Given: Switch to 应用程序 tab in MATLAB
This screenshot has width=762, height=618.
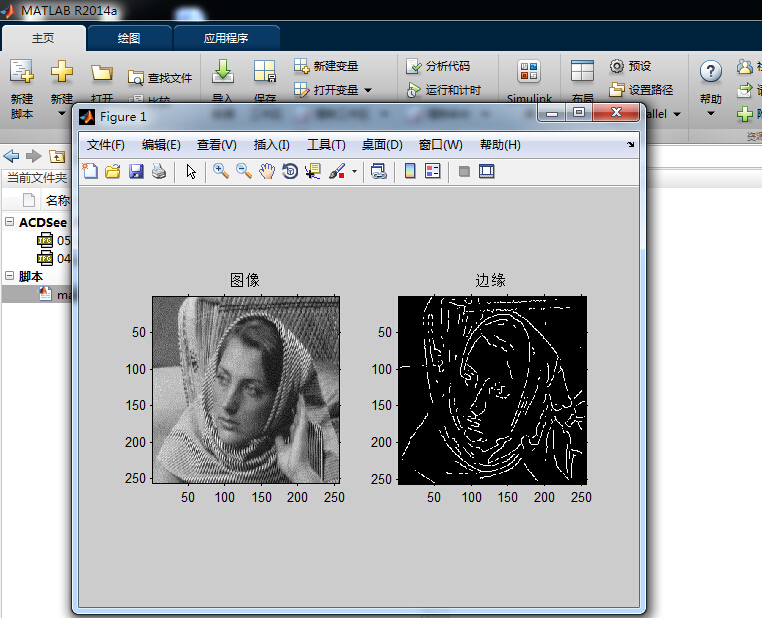Looking at the screenshot, I should click(226, 38).
